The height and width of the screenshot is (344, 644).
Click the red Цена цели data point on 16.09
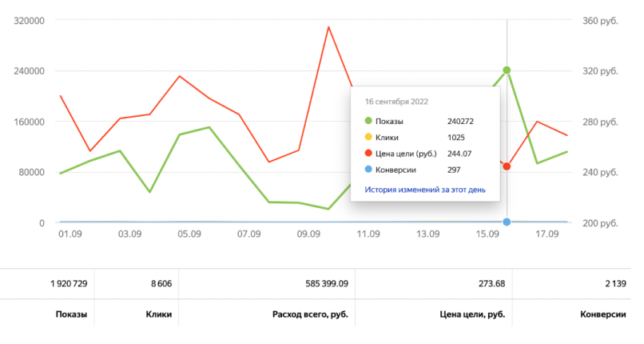tap(507, 166)
